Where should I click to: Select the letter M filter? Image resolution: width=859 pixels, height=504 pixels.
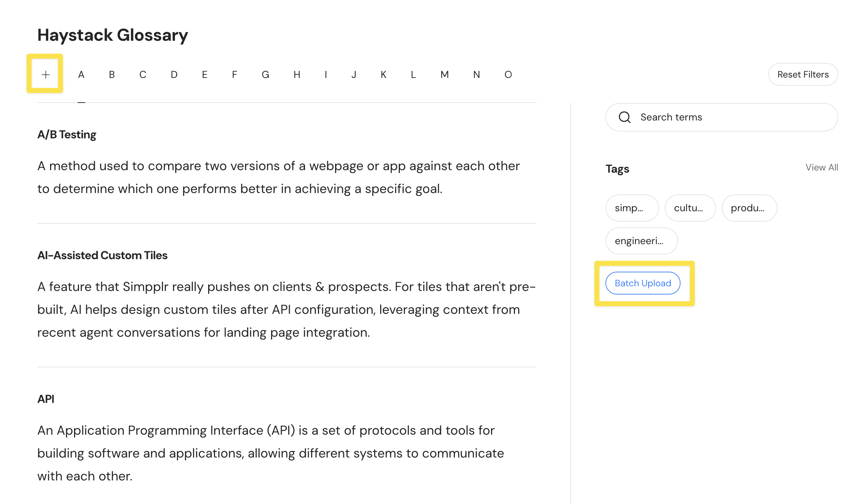click(445, 74)
